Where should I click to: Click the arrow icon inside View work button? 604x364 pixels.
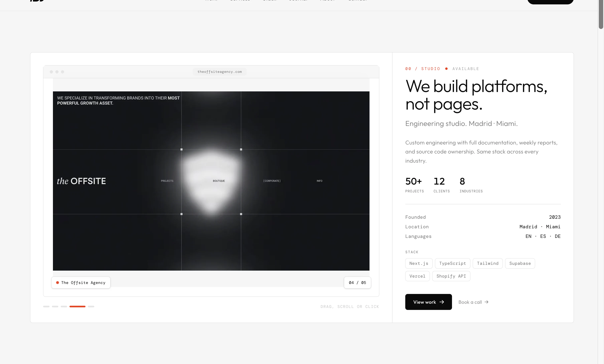pos(442,302)
